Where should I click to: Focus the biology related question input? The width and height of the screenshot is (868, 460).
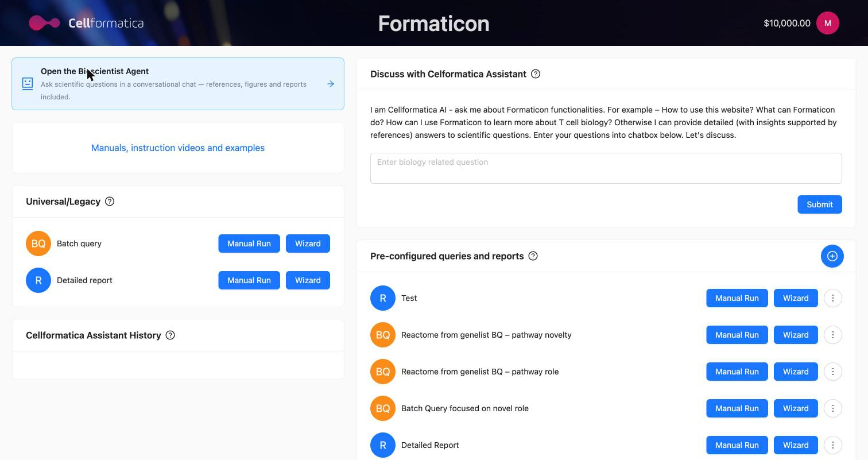pos(606,168)
